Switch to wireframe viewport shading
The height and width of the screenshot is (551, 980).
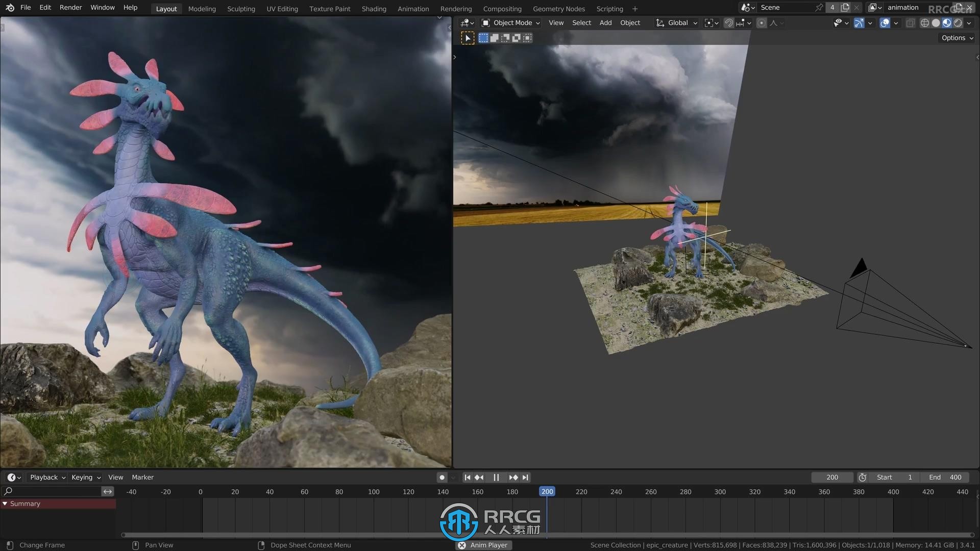click(x=924, y=23)
